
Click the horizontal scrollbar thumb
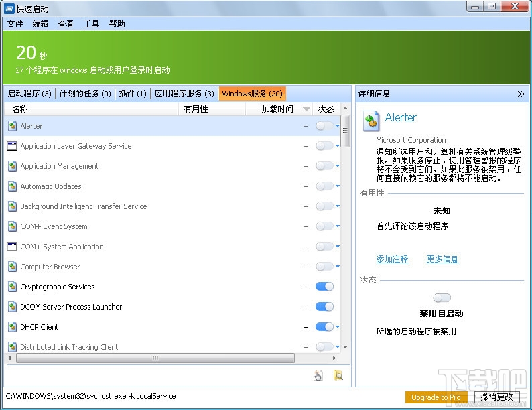[x=155, y=358]
